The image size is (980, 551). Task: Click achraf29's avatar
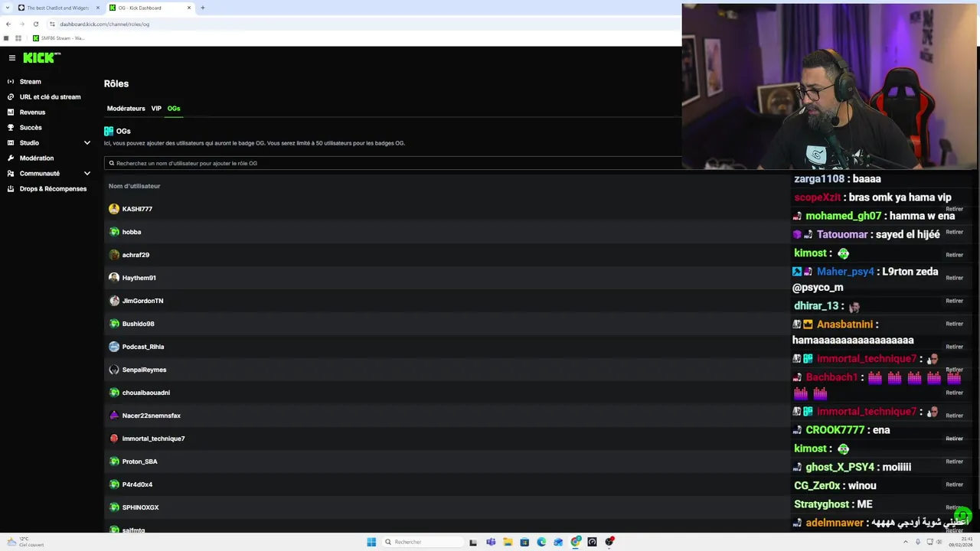(x=114, y=255)
